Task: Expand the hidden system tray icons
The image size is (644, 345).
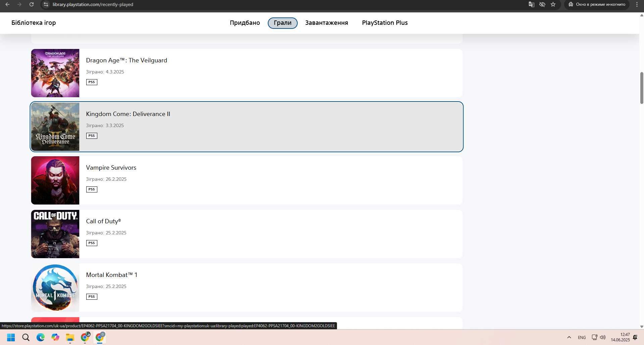Action: click(x=569, y=337)
